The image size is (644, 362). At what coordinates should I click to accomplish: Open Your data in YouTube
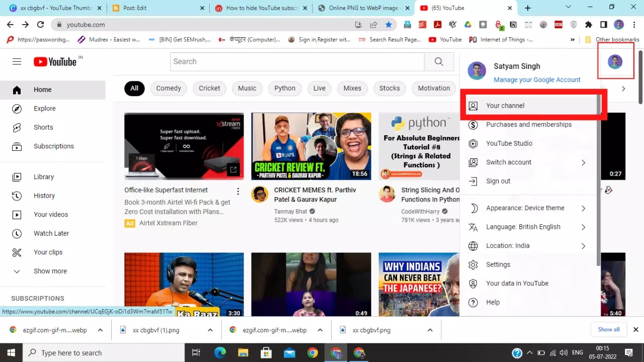click(528, 284)
